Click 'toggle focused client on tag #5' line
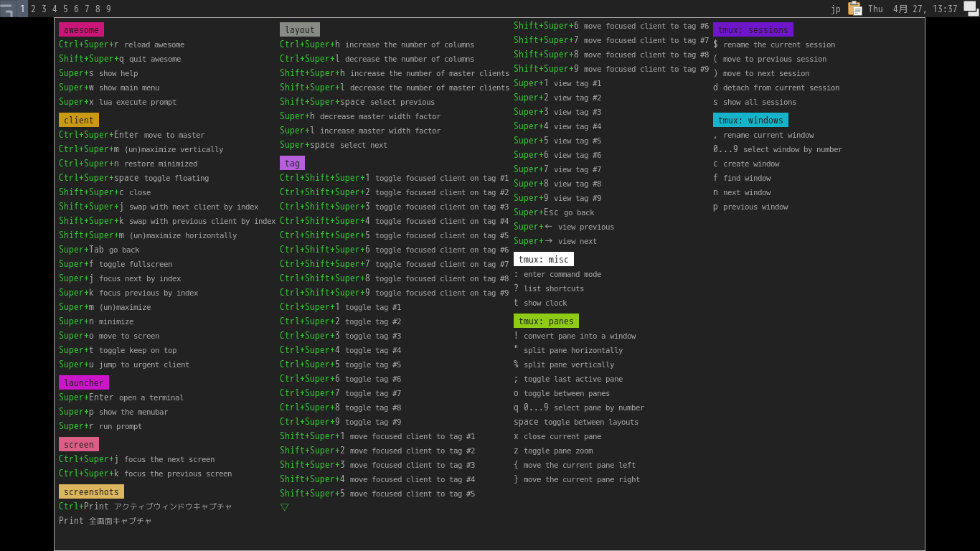980x551 pixels. tap(395, 235)
